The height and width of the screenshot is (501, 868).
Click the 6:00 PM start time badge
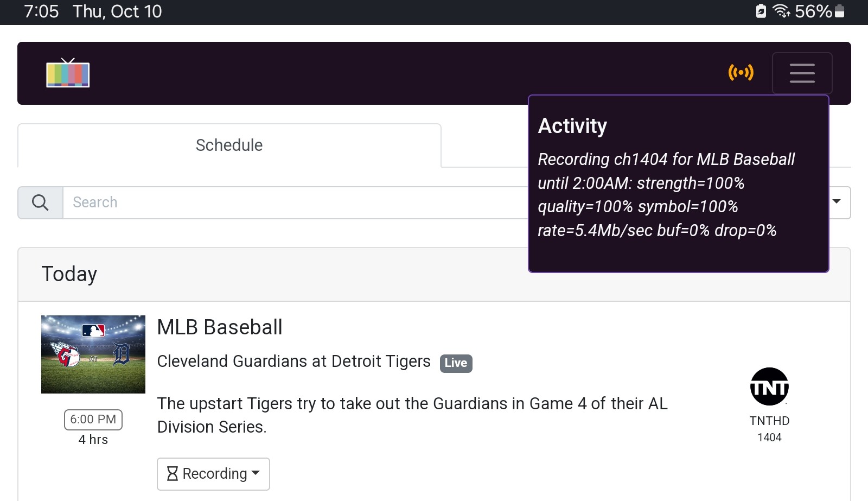click(93, 420)
